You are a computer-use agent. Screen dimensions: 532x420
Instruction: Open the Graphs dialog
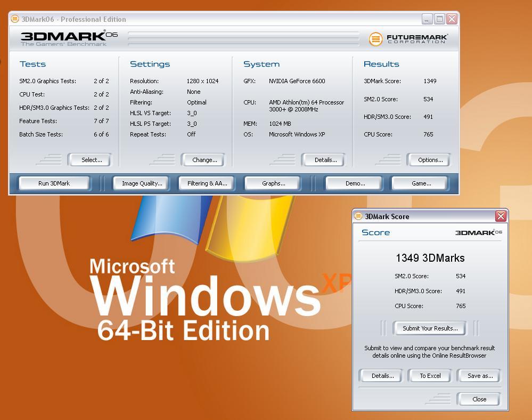273,183
